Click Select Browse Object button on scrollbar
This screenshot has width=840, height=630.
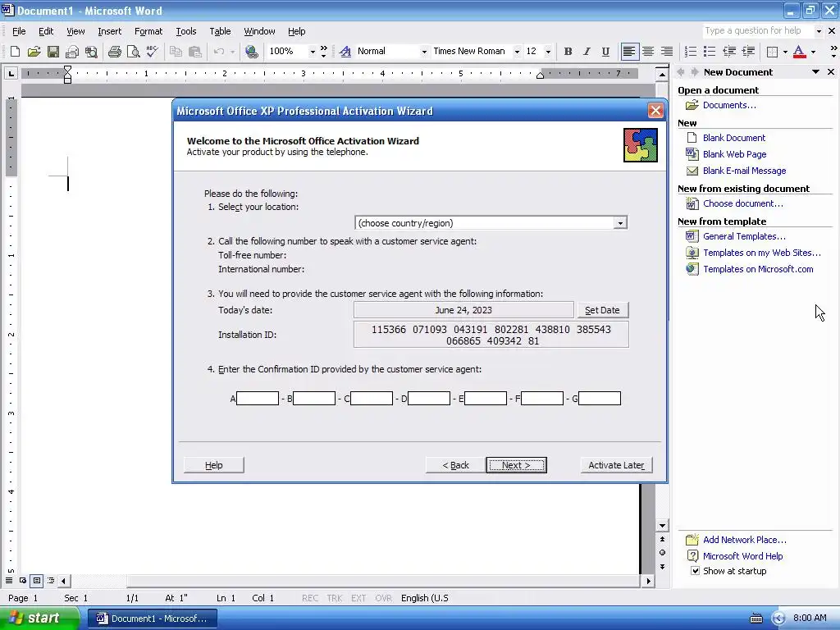(662, 552)
